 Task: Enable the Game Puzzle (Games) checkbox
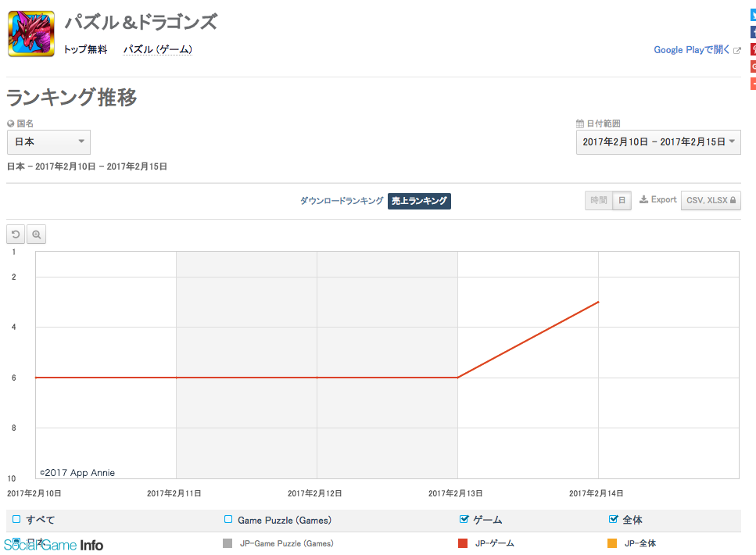click(228, 519)
